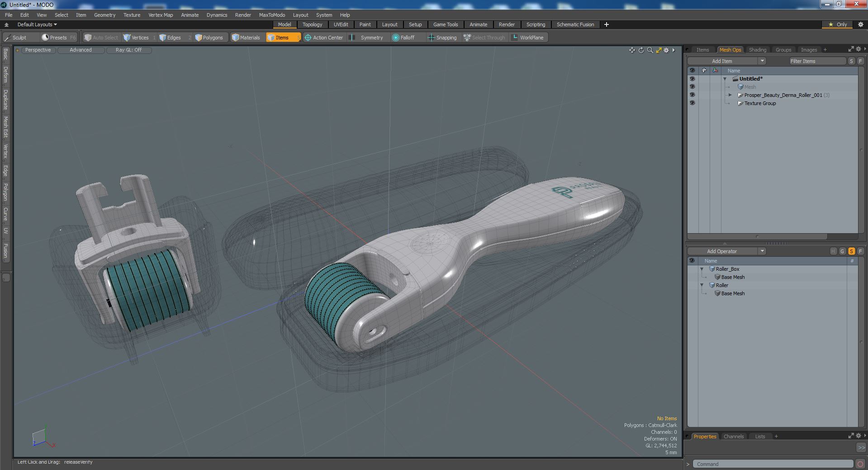Open items panel settings gear
This screenshot has width=868, height=470.
858,49
